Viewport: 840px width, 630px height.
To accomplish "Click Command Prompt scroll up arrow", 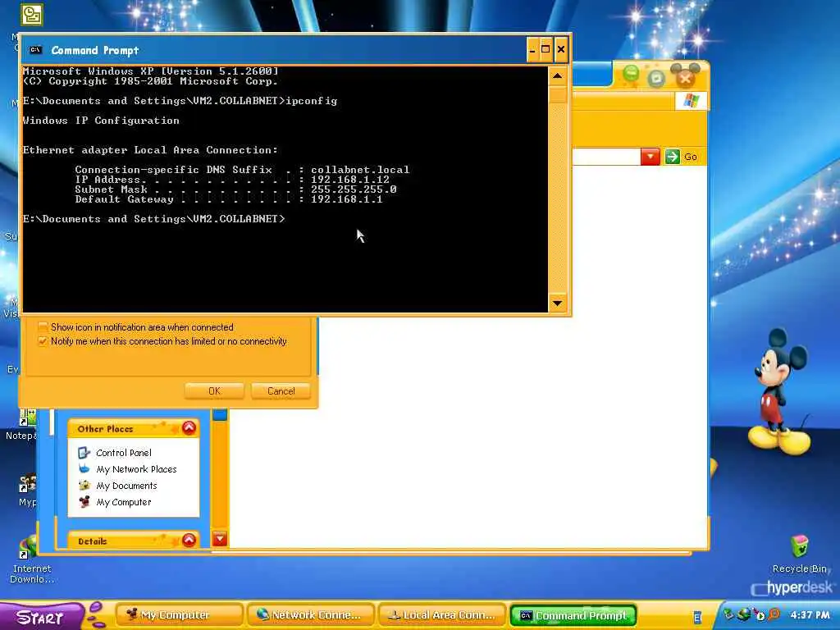I will click(557, 76).
